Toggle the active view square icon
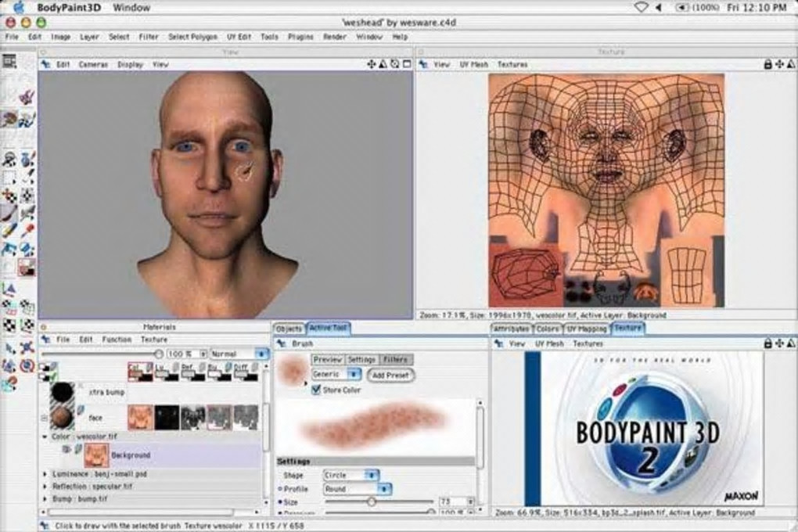 (x=407, y=64)
